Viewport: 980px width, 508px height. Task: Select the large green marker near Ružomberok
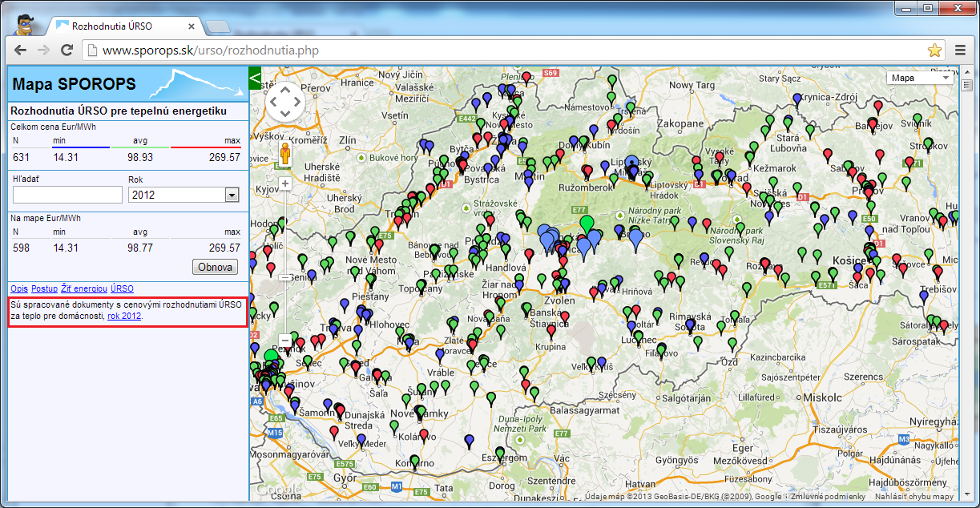pos(587,224)
